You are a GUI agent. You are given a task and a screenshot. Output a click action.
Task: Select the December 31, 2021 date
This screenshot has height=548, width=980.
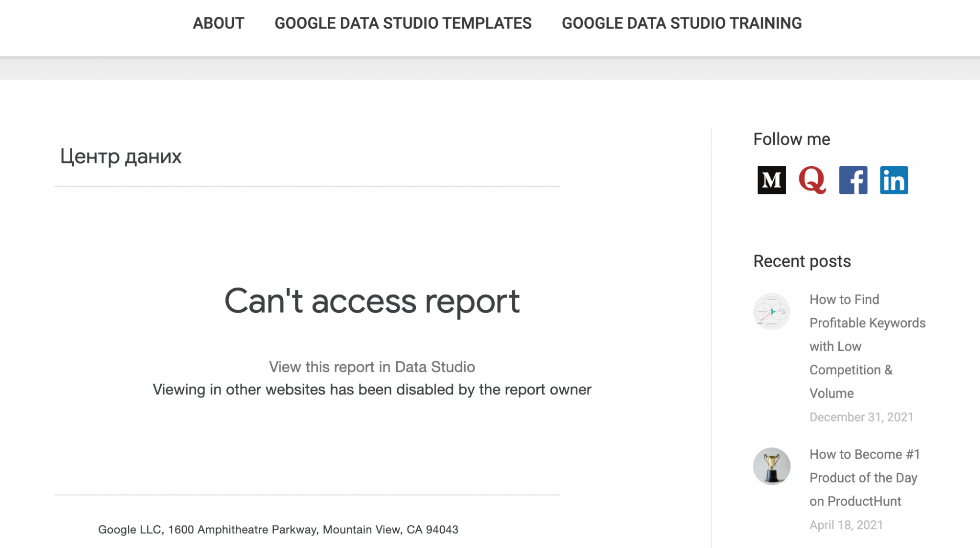coord(860,417)
